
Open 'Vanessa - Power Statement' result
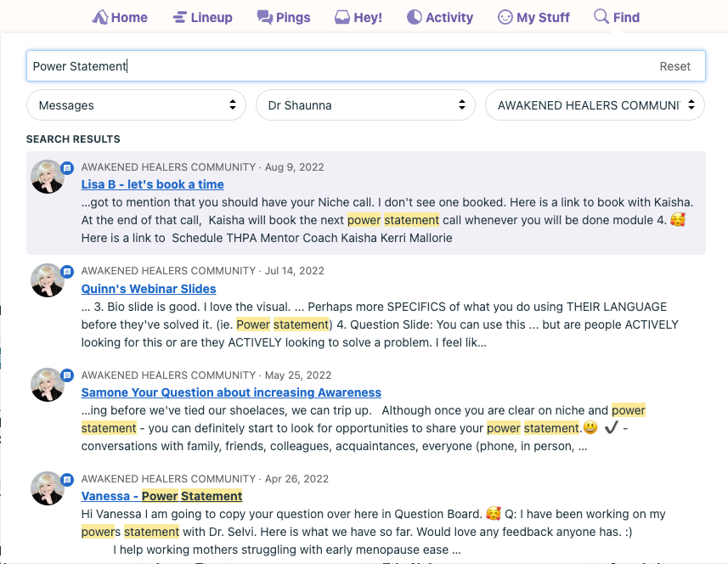click(161, 496)
